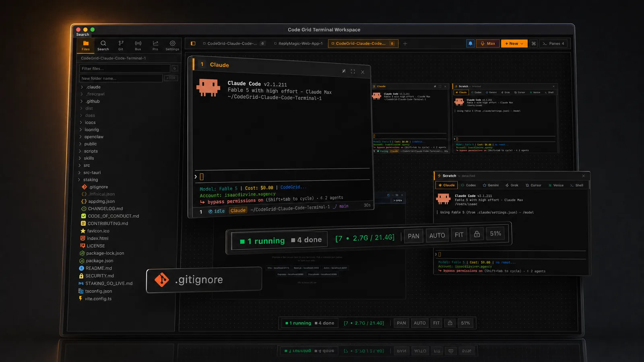The width and height of the screenshot is (644, 362).
Task: Click the Filter files input field
Action: [125, 68]
